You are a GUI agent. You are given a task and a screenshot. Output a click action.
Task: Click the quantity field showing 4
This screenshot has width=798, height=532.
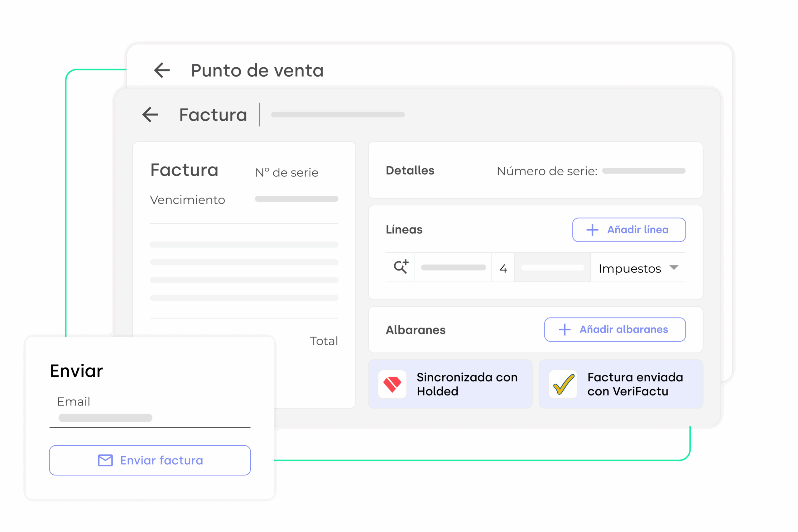tap(503, 268)
